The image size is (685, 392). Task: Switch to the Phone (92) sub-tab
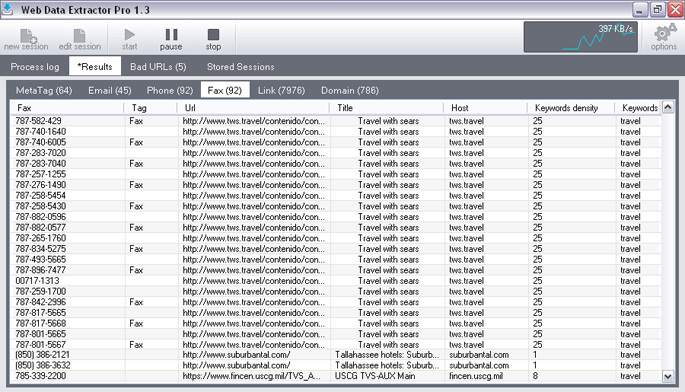pyautogui.click(x=170, y=90)
